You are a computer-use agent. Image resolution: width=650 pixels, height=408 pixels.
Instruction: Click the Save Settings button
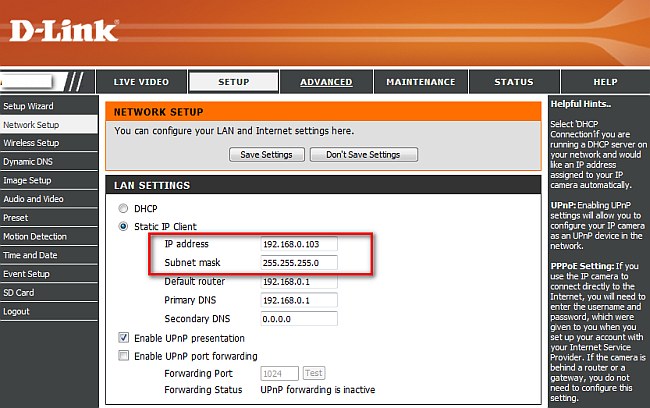pyautogui.click(x=266, y=155)
